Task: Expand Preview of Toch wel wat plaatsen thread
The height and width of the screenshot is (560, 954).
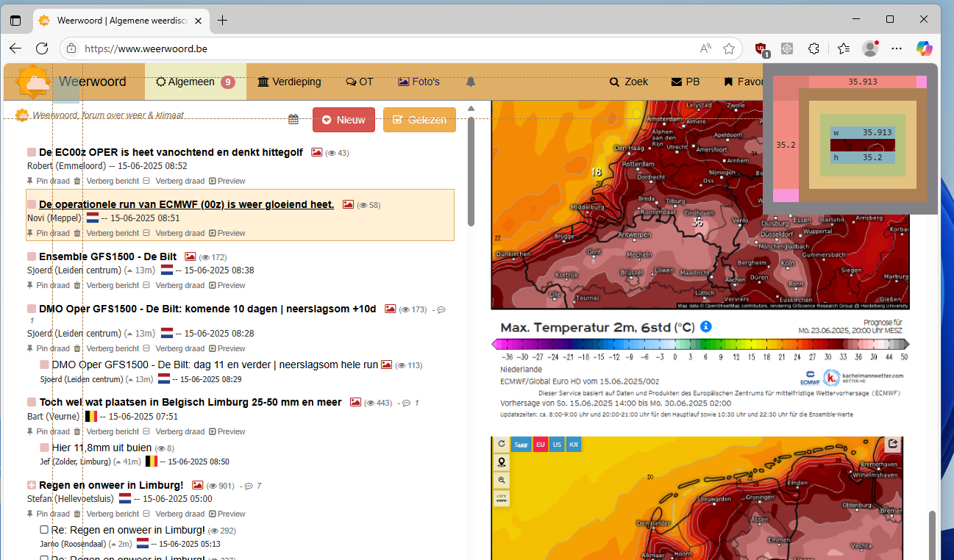Action: click(227, 431)
